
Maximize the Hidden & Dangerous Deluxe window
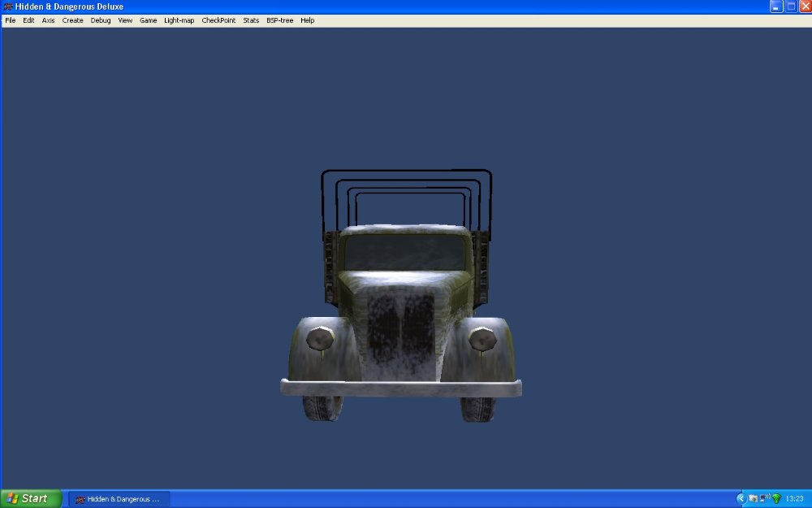(x=791, y=7)
